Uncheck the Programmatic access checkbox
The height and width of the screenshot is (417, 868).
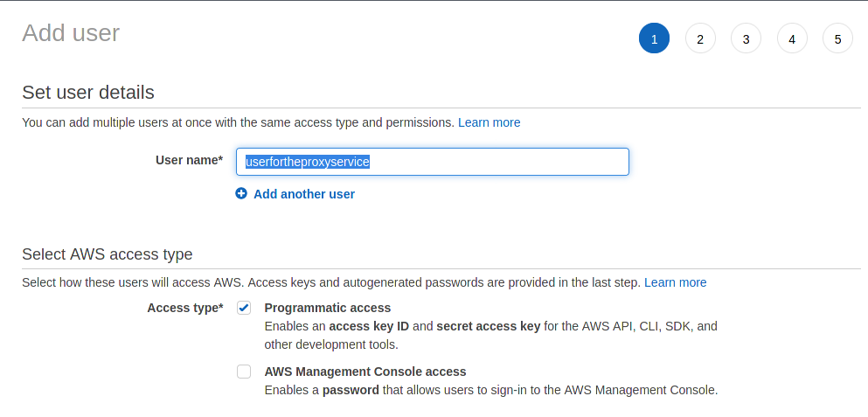(244, 308)
